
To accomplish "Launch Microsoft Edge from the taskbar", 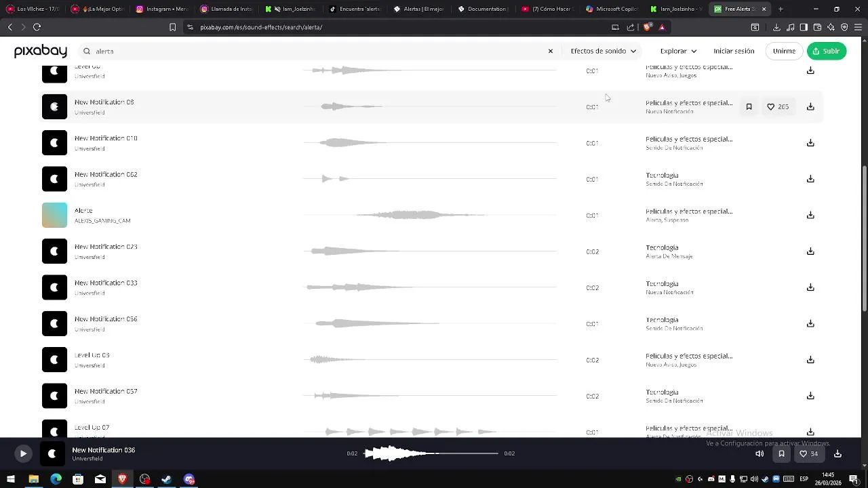I will coord(56,479).
